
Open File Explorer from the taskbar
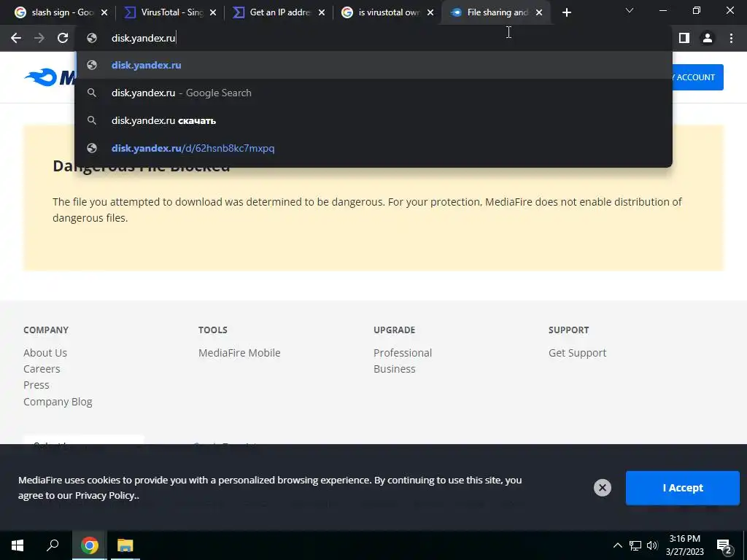[x=125, y=545]
